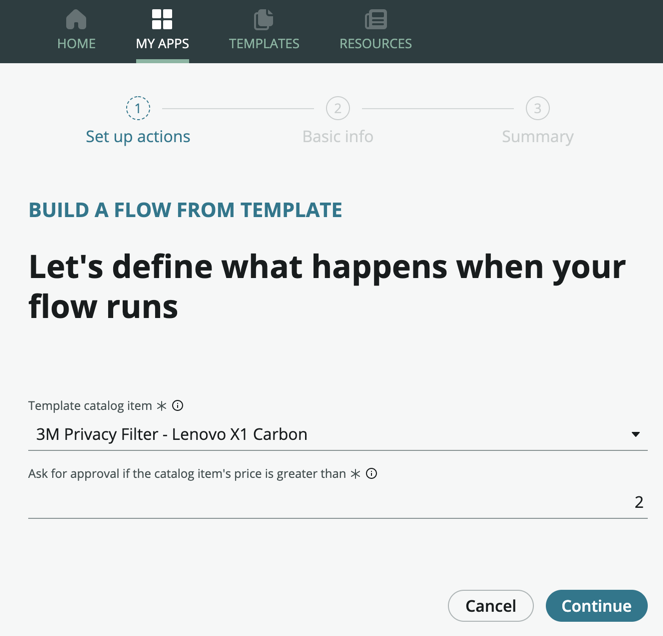The image size is (663, 636).
Task: Click the My Apps grid icon
Action: pos(162,19)
